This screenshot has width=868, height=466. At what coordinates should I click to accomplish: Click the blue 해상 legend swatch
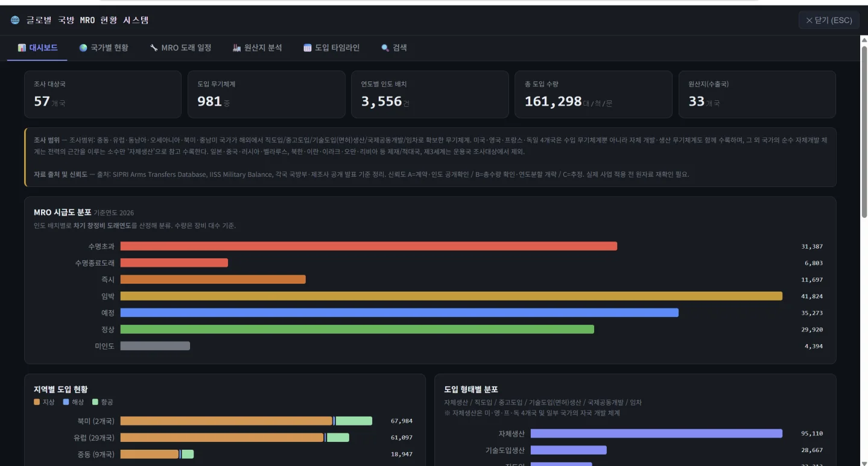pos(66,402)
